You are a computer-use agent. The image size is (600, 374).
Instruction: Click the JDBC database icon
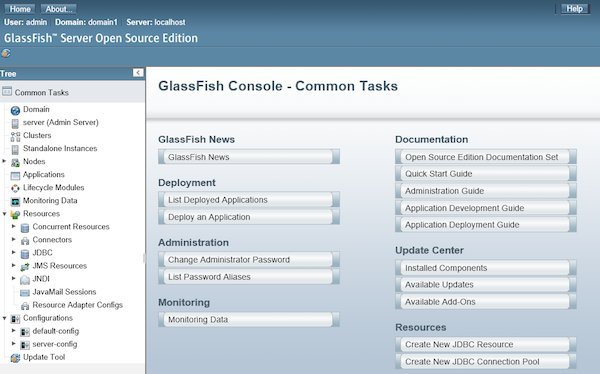pyautogui.click(x=25, y=254)
